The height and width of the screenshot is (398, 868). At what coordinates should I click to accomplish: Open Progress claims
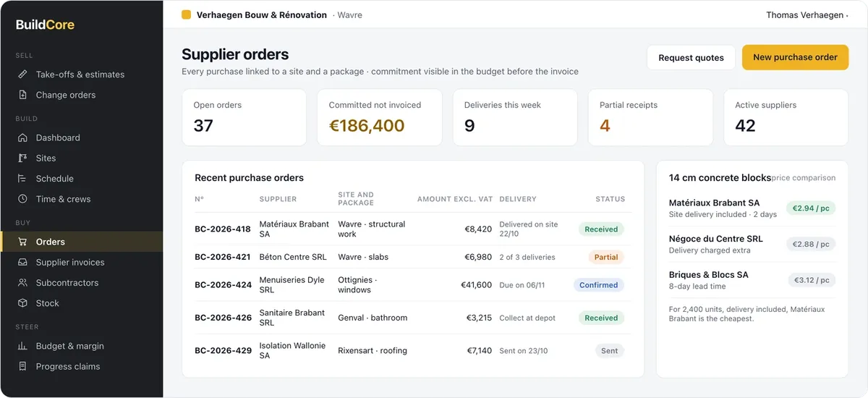(x=81, y=366)
